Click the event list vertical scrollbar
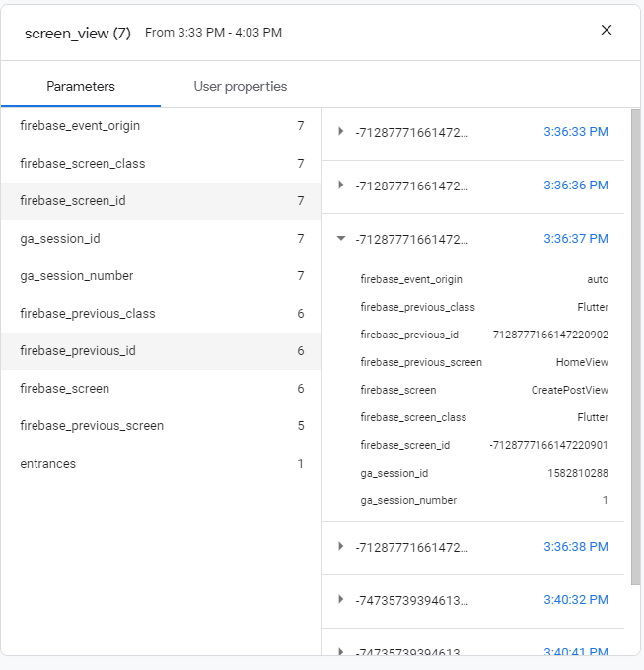 [x=635, y=345]
